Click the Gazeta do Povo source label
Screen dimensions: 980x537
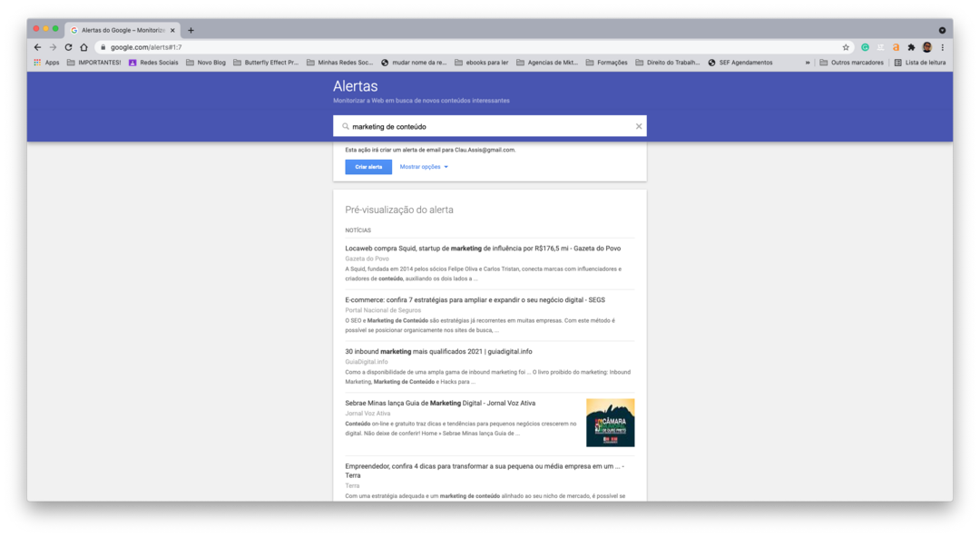[367, 259]
